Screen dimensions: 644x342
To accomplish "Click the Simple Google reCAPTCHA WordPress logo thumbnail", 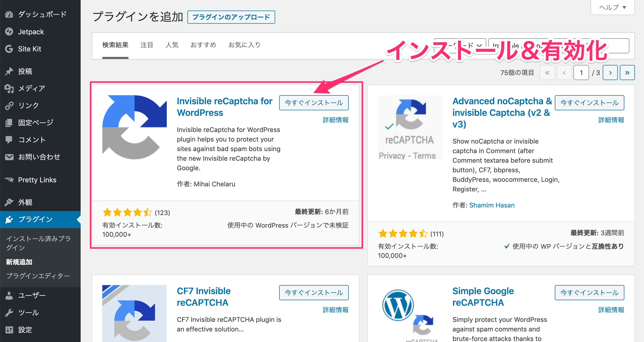I will [x=410, y=313].
